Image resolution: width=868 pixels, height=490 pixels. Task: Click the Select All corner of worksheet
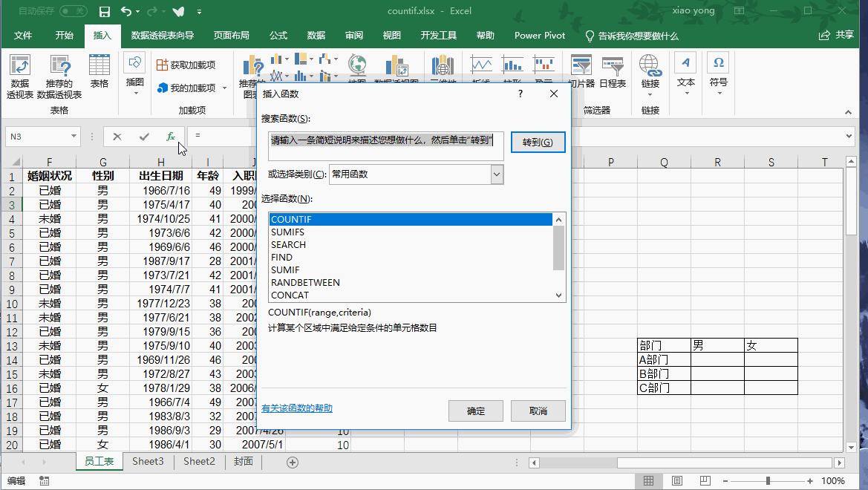pos(12,162)
